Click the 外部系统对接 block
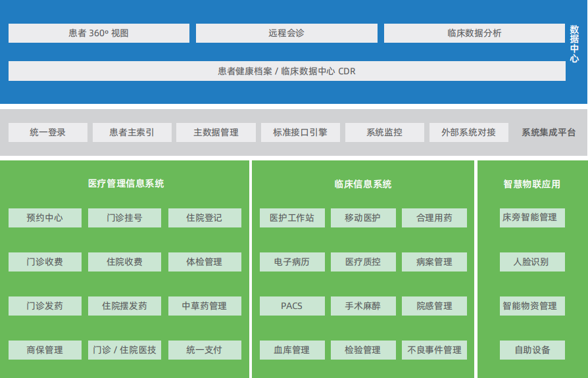Screen dimensions: 588x378 [x=468, y=132]
